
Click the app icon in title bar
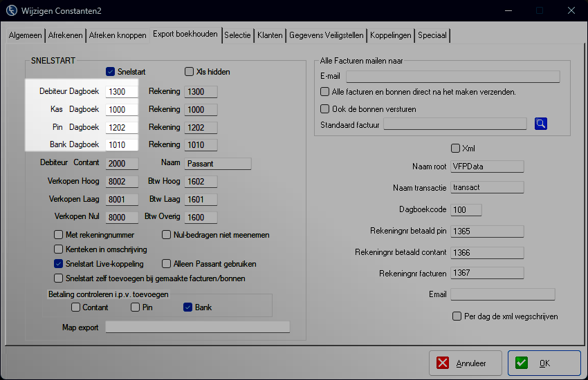tap(12, 11)
